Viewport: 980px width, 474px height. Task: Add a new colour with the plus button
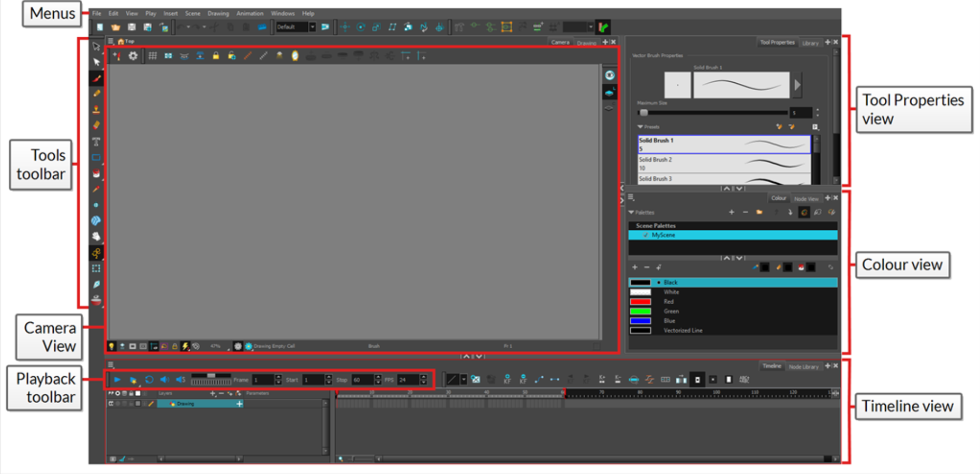tap(635, 267)
